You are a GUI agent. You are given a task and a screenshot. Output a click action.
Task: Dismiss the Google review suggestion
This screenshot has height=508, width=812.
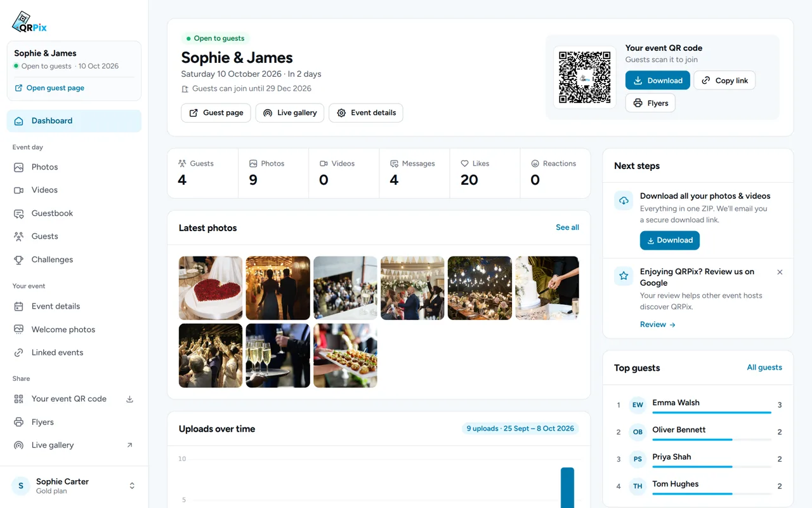(x=780, y=272)
